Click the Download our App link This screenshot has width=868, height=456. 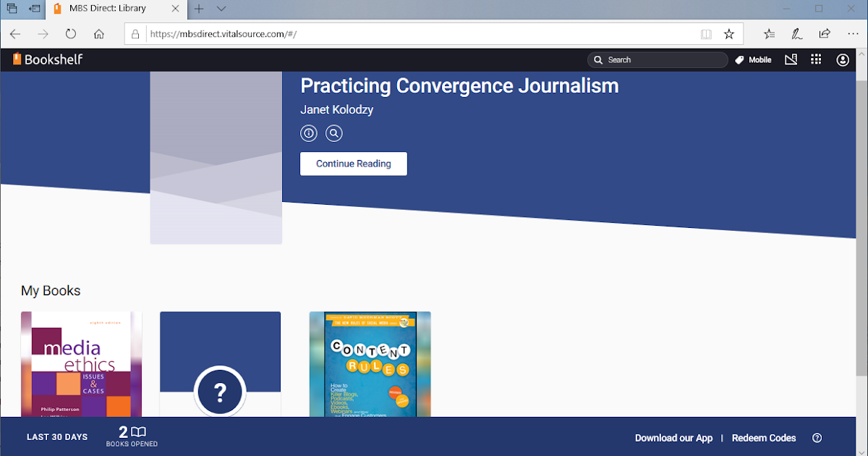click(673, 438)
